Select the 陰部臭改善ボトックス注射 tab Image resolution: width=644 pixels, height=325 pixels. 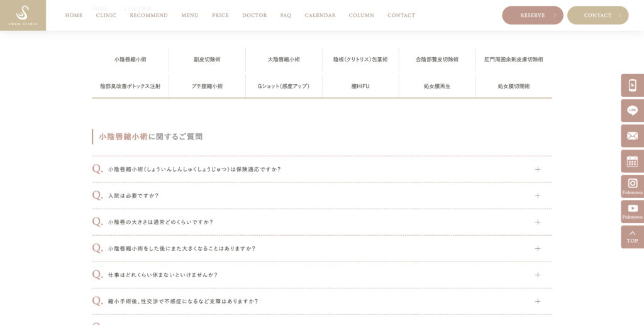tap(130, 86)
